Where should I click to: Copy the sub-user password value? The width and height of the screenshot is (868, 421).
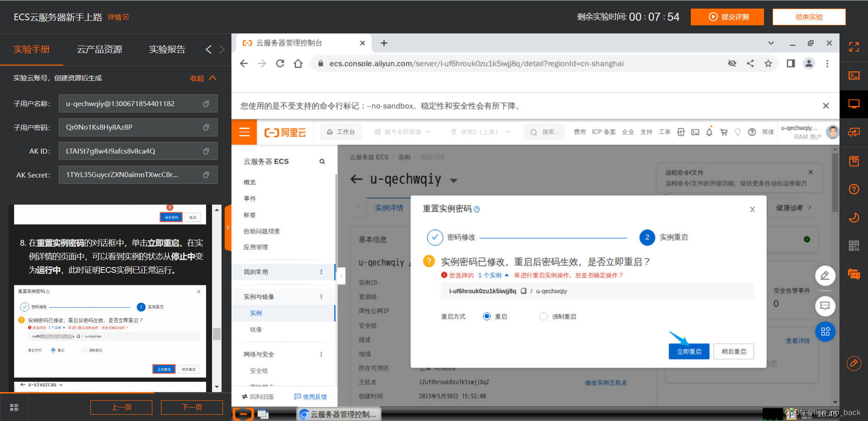[x=206, y=127]
